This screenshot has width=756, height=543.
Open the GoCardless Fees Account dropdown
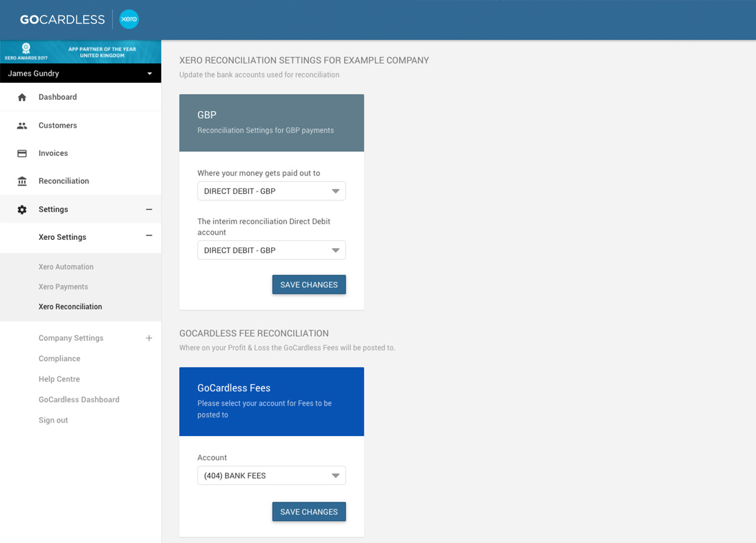272,476
